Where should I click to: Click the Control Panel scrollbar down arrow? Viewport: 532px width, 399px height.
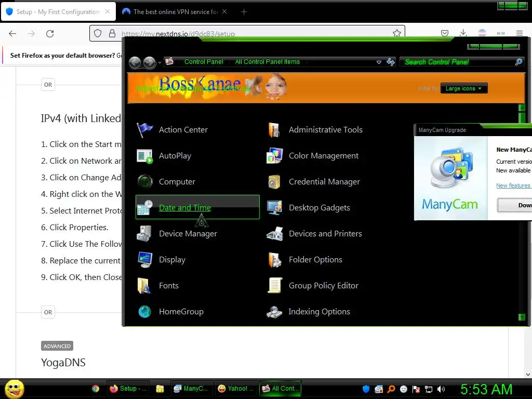[x=522, y=317]
